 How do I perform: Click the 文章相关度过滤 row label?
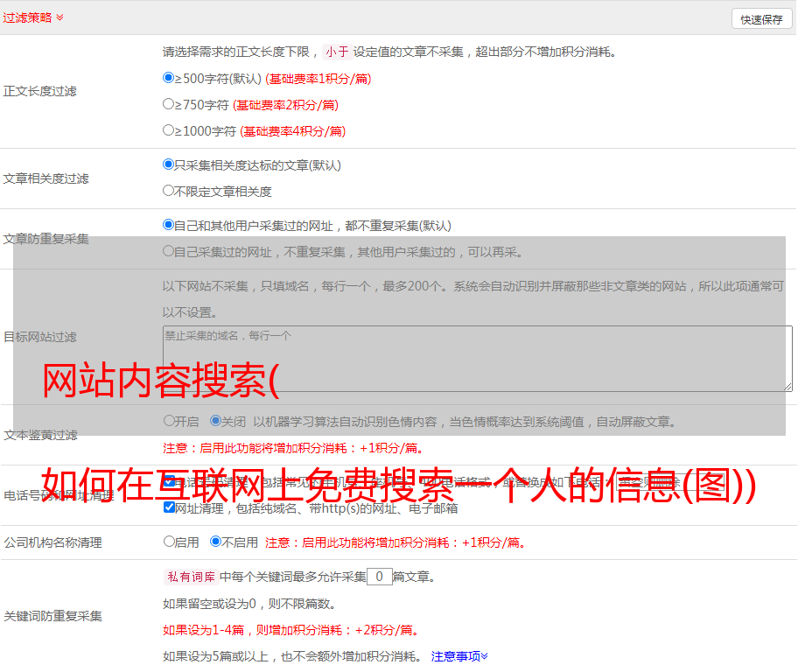coord(45,178)
